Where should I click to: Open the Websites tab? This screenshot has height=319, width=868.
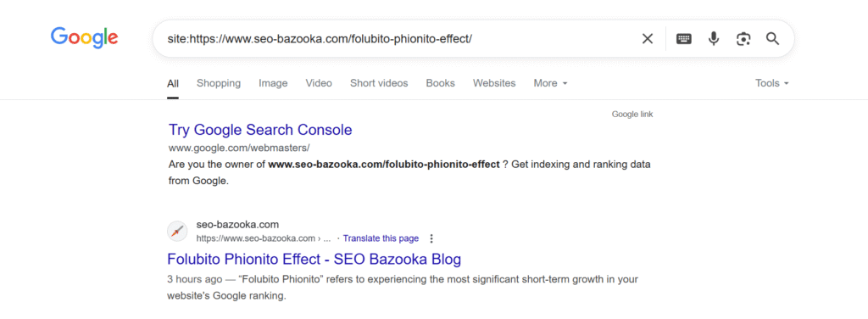tap(494, 83)
